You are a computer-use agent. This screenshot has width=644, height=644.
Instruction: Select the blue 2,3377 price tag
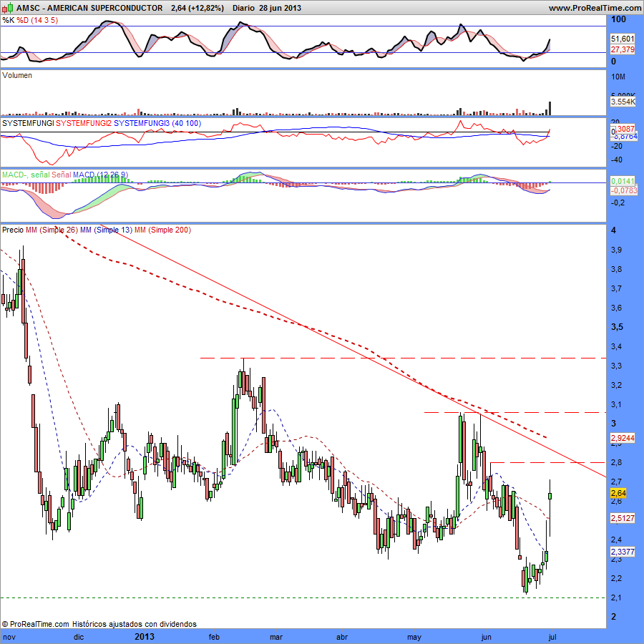tap(623, 552)
